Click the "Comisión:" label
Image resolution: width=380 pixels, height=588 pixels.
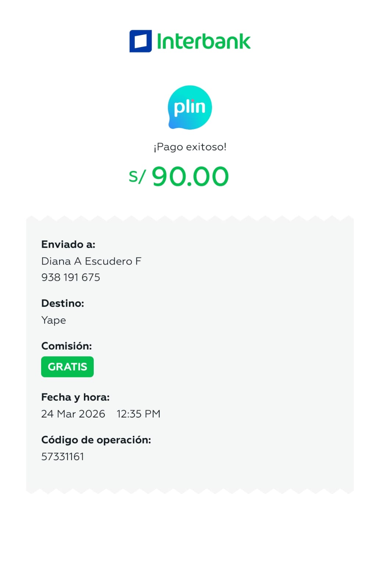tap(67, 346)
